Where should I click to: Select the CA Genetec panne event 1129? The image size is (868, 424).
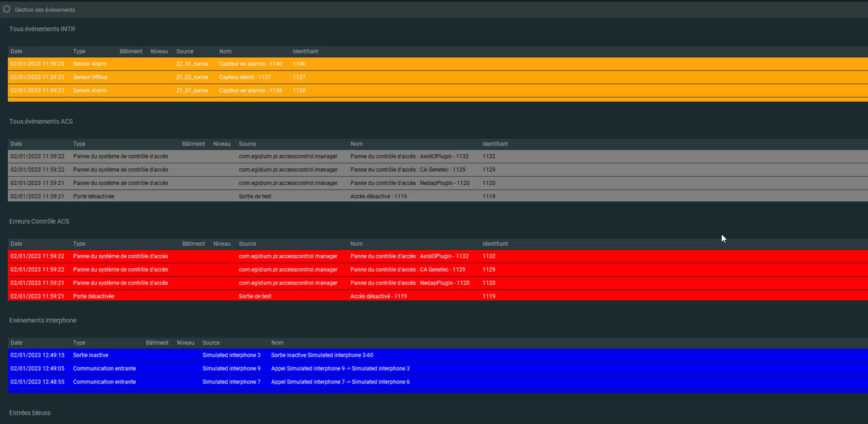[x=254, y=170]
